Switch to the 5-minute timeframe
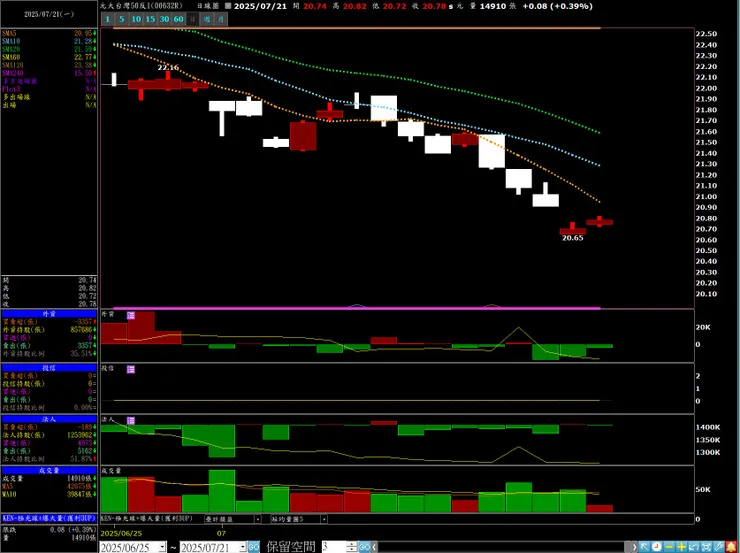The height and width of the screenshot is (553, 740). pos(122,19)
